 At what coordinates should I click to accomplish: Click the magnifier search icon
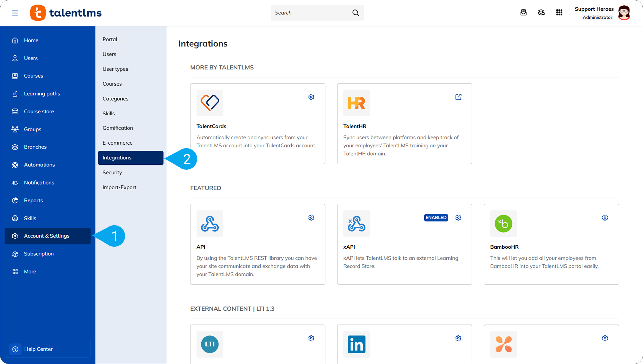coord(356,13)
